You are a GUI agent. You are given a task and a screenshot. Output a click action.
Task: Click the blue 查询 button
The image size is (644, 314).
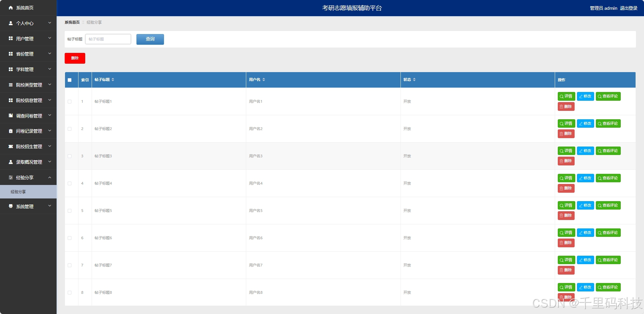point(150,39)
